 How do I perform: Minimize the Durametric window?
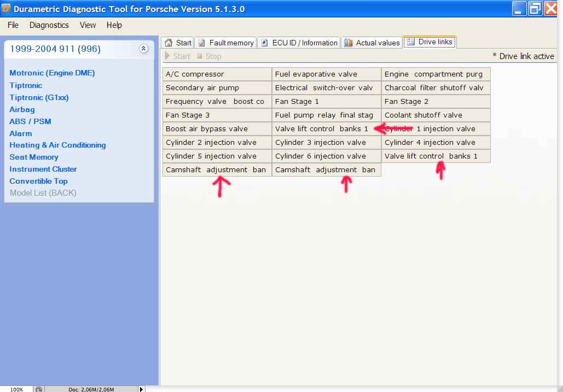point(519,8)
